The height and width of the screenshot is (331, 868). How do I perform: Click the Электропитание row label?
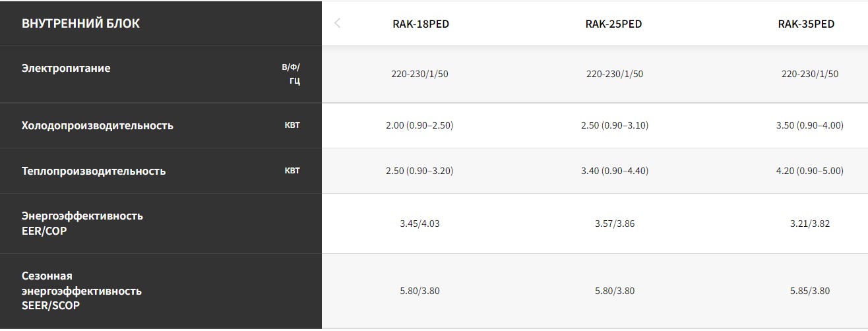[66, 68]
